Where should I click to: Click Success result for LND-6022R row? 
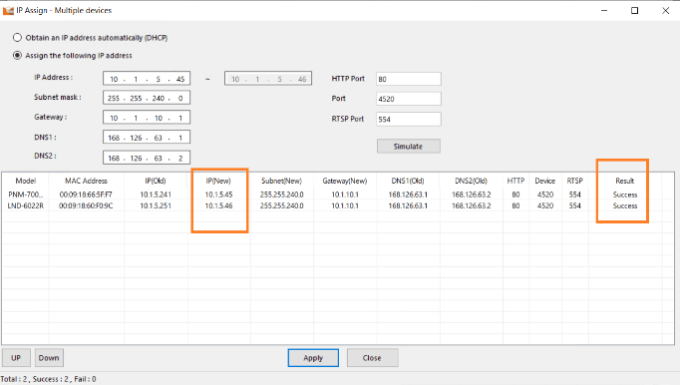tap(625, 206)
